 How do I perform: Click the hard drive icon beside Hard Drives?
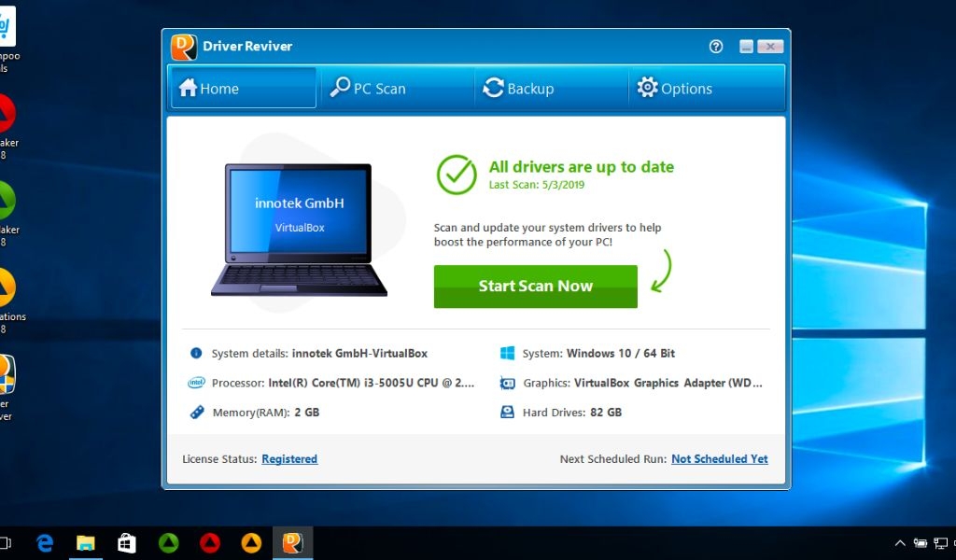507,412
